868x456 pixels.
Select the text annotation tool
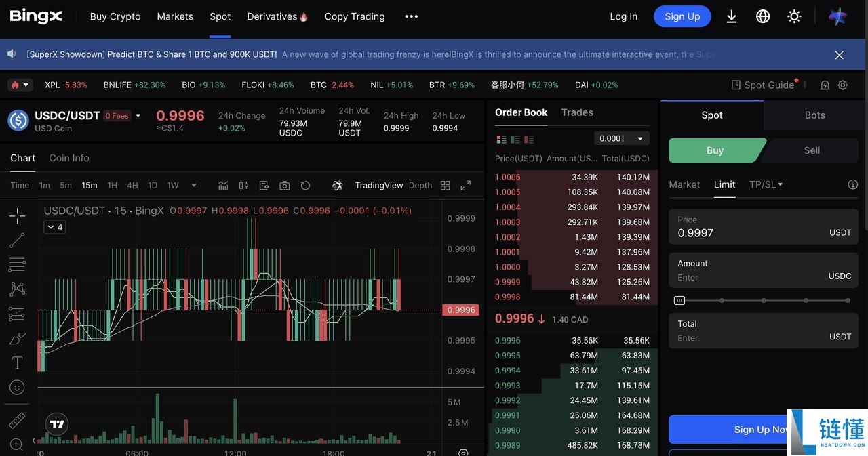[17, 362]
